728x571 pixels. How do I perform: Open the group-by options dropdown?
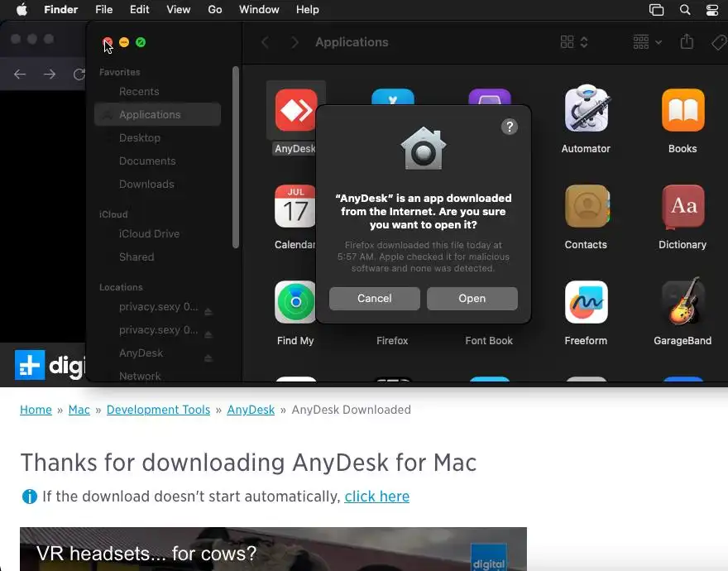point(647,42)
